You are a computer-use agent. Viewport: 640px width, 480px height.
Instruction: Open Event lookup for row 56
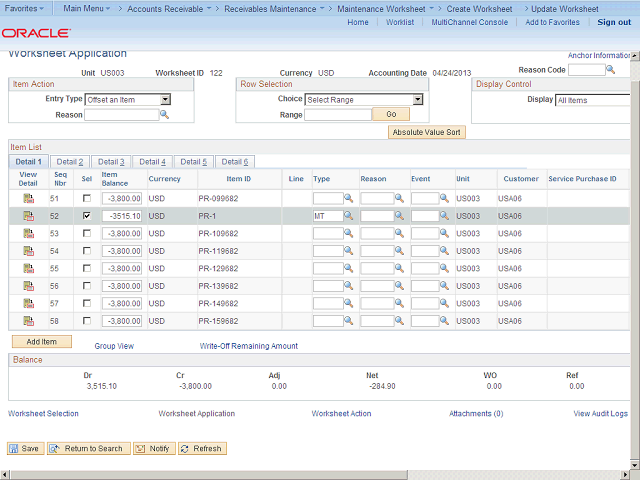pyautogui.click(x=445, y=285)
